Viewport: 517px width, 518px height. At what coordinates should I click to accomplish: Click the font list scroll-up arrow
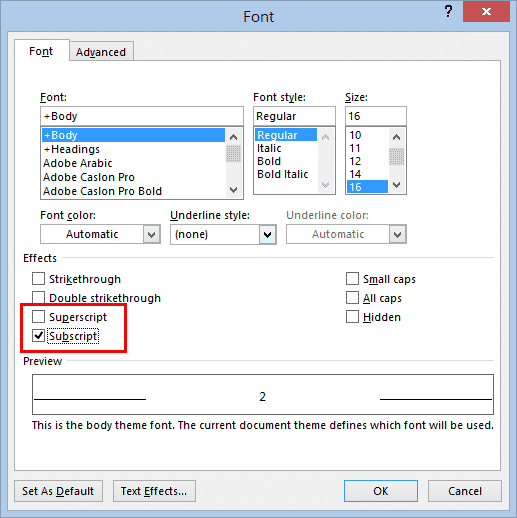pyautogui.click(x=234, y=137)
